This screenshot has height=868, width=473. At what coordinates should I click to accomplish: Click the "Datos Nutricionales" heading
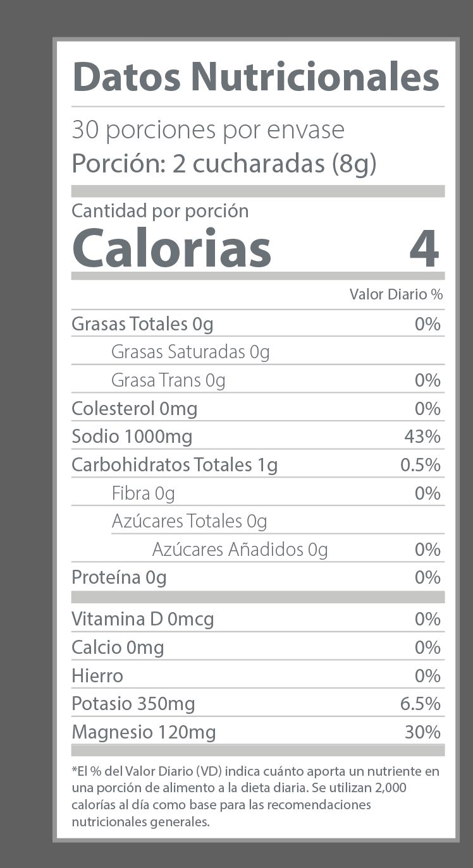tap(255, 77)
